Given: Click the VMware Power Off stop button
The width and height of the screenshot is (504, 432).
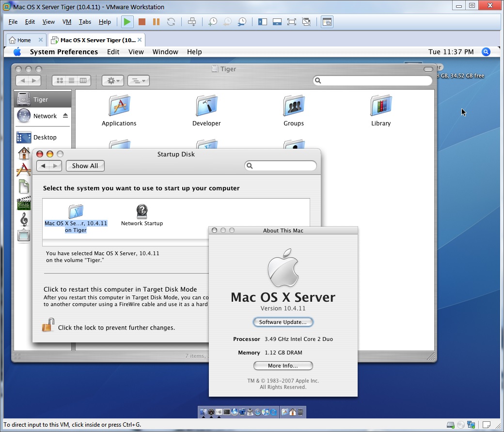Looking at the screenshot, I should (142, 22).
